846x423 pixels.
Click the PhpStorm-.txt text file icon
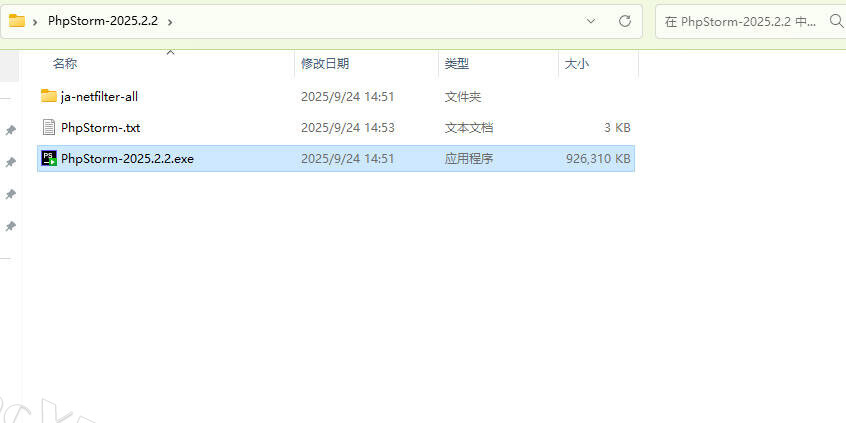(x=49, y=127)
